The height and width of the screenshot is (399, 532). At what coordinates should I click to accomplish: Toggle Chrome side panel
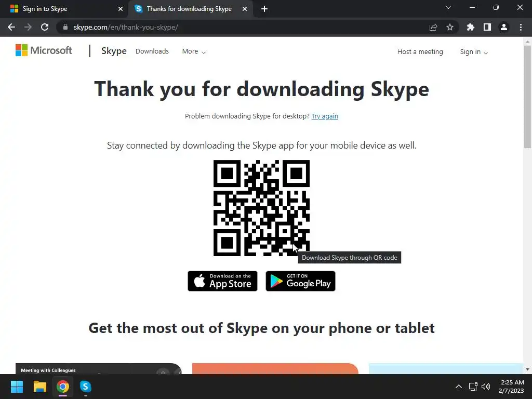tap(487, 27)
